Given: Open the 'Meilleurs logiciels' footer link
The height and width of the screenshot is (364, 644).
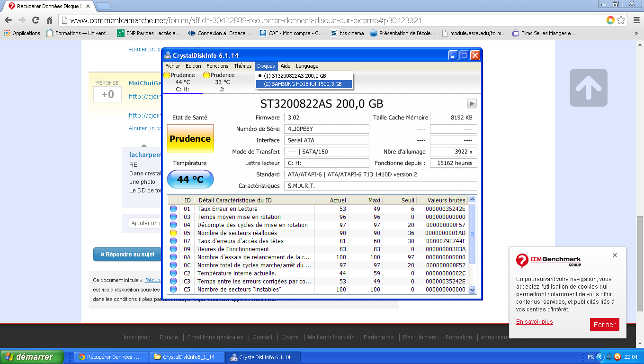Looking at the screenshot, I should (x=331, y=337).
